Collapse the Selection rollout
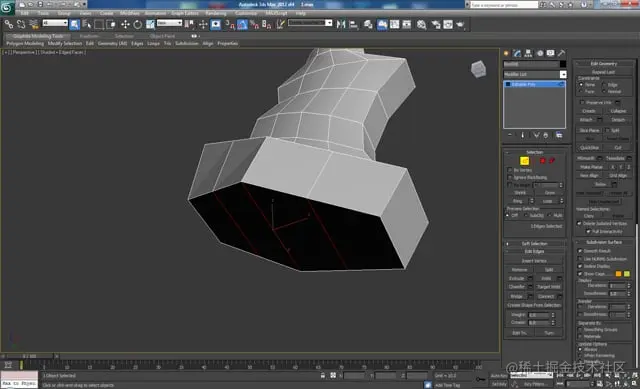640x389 pixels. click(x=535, y=152)
